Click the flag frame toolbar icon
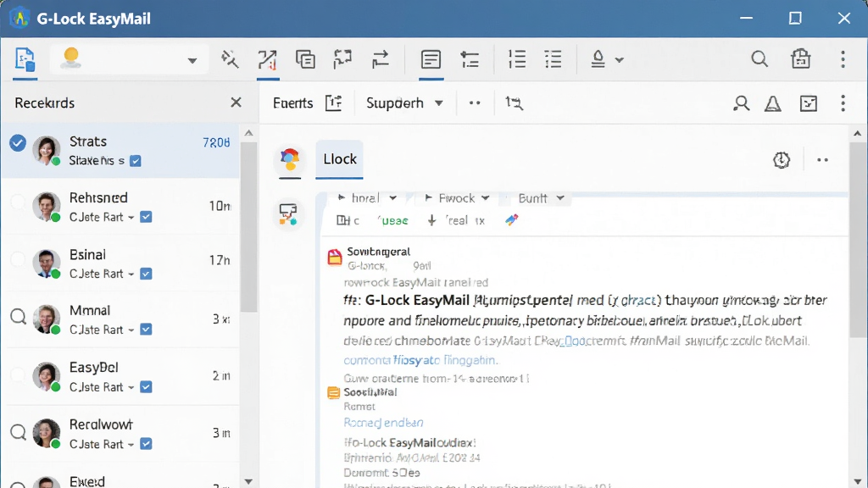The image size is (868, 488). [342, 59]
